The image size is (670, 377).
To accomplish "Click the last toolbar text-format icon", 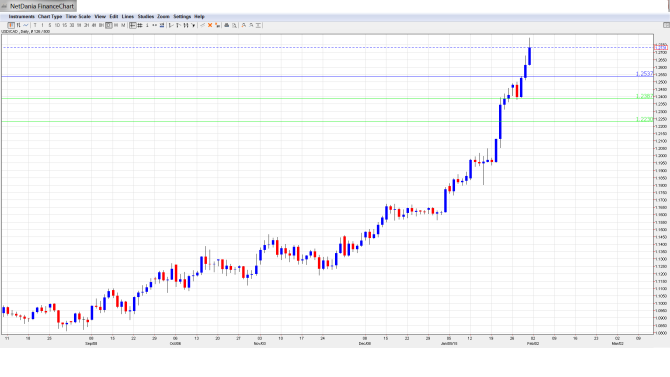I will [258, 25].
